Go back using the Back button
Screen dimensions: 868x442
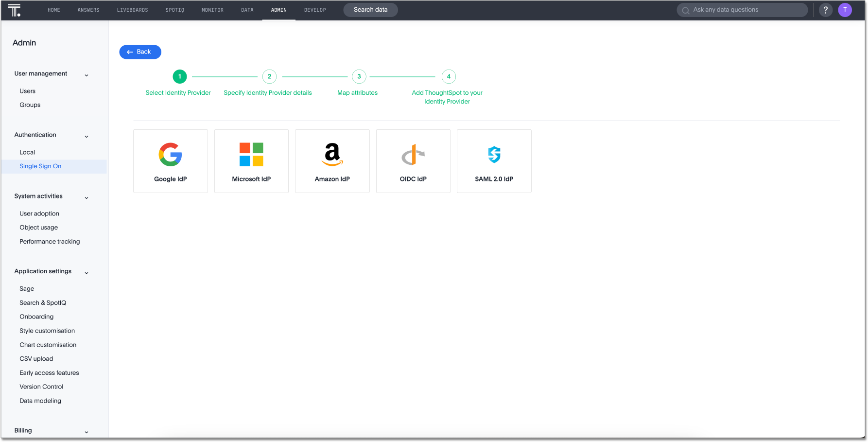click(140, 52)
